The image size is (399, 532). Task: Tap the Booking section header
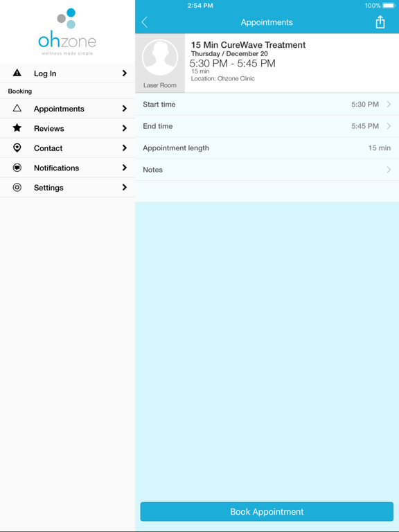20,91
